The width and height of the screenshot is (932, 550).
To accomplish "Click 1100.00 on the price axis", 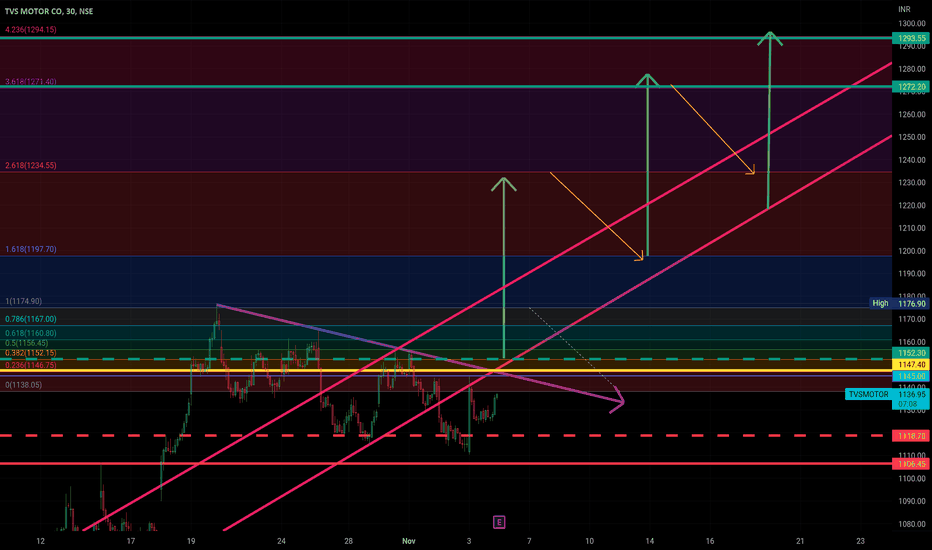I will [912, 479].
